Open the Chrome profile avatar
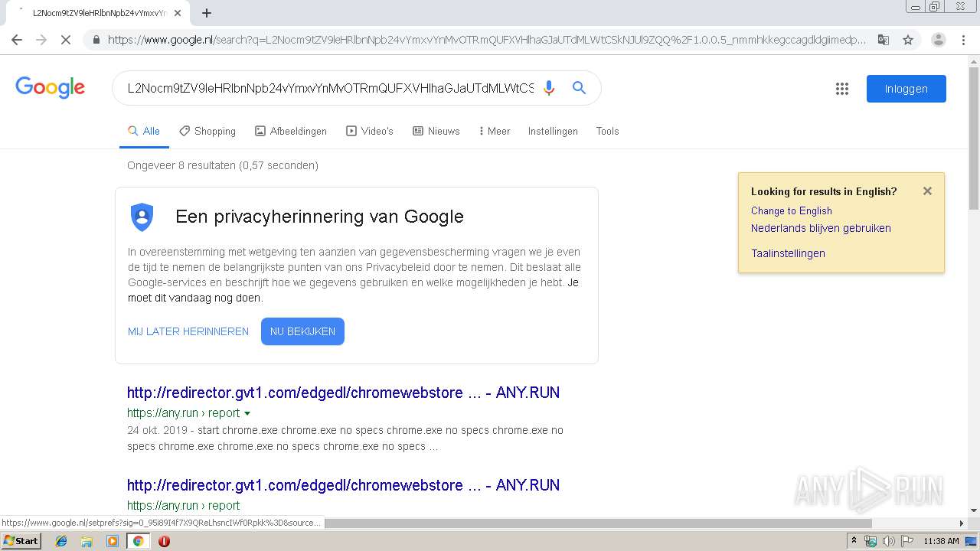This screenshot has width=980, height=551. [939, 40]
